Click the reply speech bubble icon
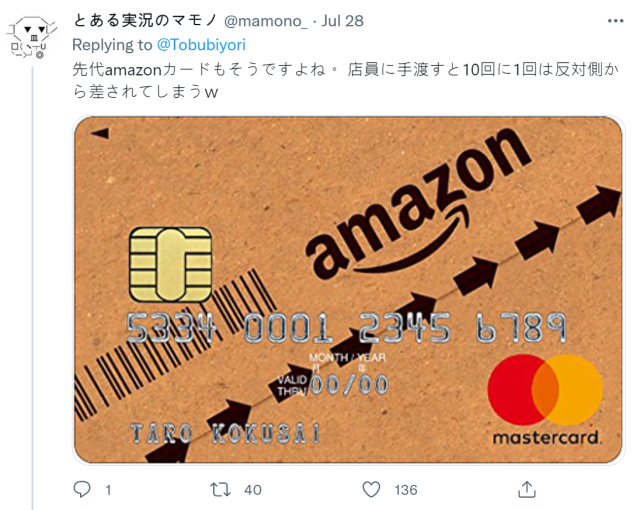The image size is (640, 510). tap(82, 489)
